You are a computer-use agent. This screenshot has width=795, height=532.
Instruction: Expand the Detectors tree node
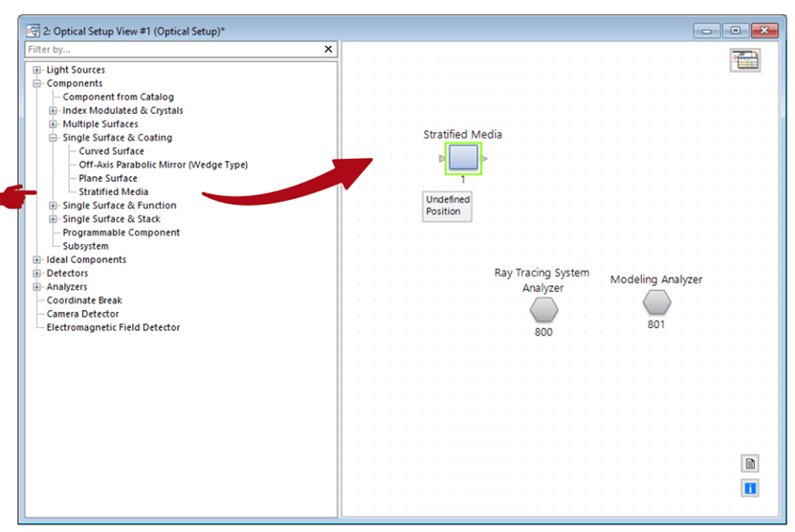pyautogui.click(x=37, y=274)
